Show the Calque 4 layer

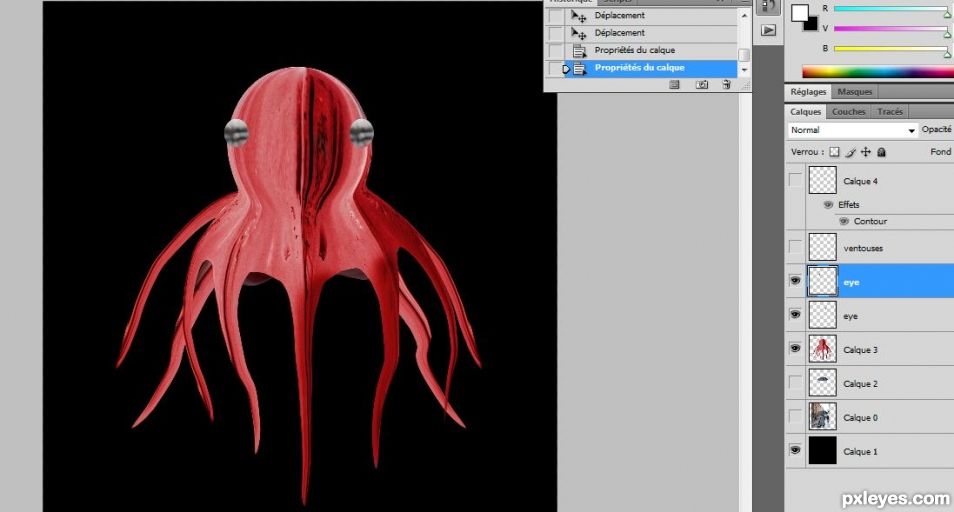click(795, 181)
